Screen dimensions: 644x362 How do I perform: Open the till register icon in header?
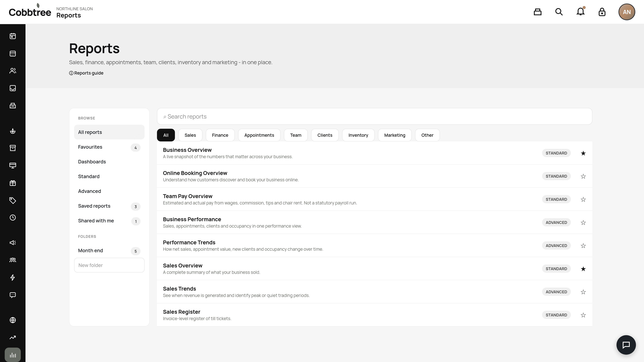538,12
